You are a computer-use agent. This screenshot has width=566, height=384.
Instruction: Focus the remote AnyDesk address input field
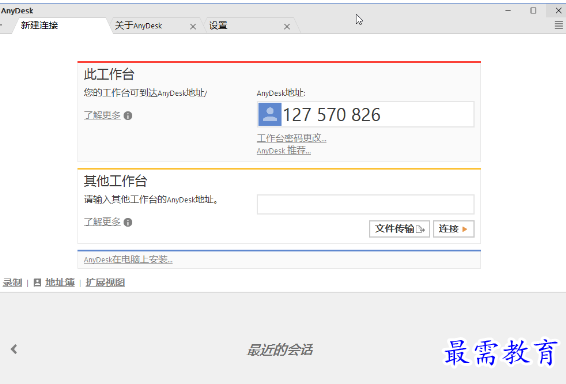[366, 204]
